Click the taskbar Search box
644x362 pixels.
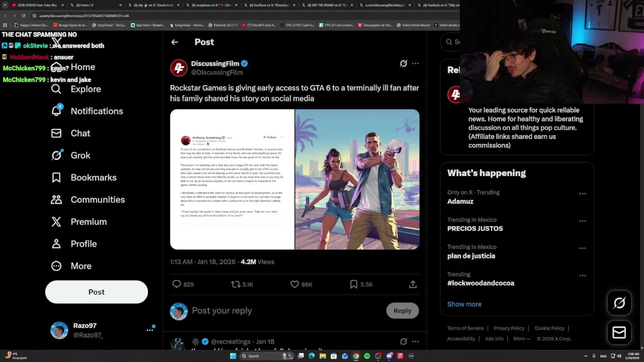266,356
